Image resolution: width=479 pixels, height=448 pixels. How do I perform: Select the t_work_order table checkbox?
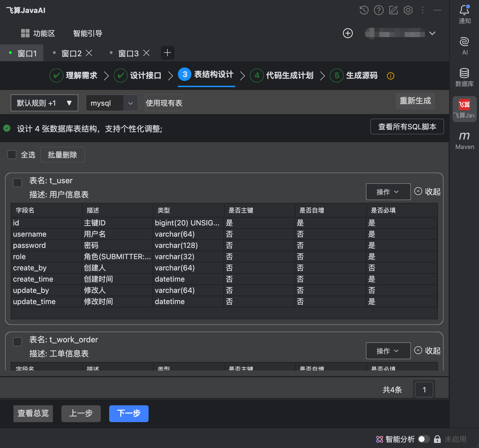(17, 342)
